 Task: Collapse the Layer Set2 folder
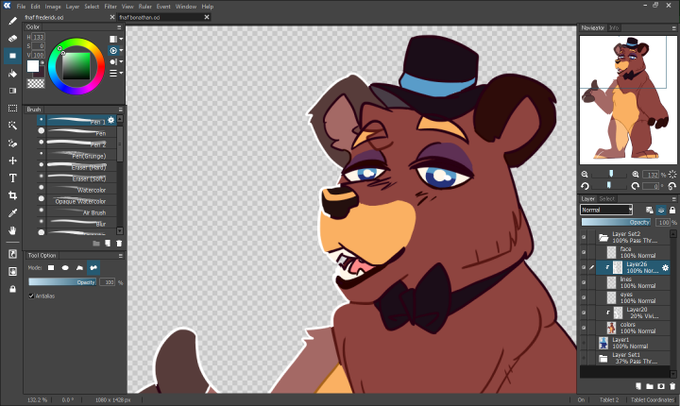603,237
